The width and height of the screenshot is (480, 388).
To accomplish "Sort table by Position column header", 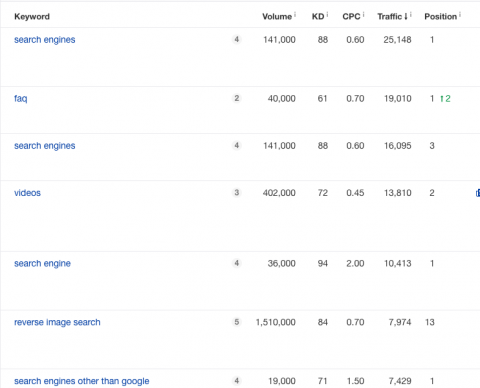I will [441, 16].
